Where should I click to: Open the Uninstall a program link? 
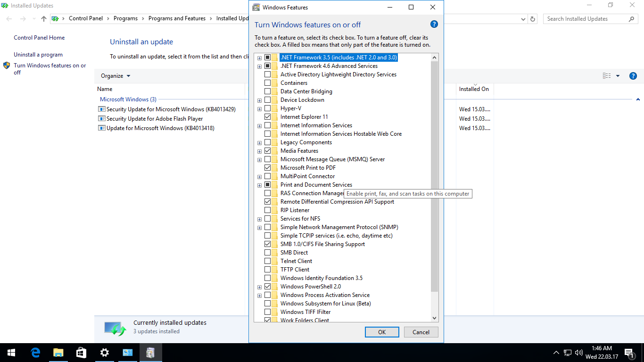pyautogui.click(x=38, y=55)
